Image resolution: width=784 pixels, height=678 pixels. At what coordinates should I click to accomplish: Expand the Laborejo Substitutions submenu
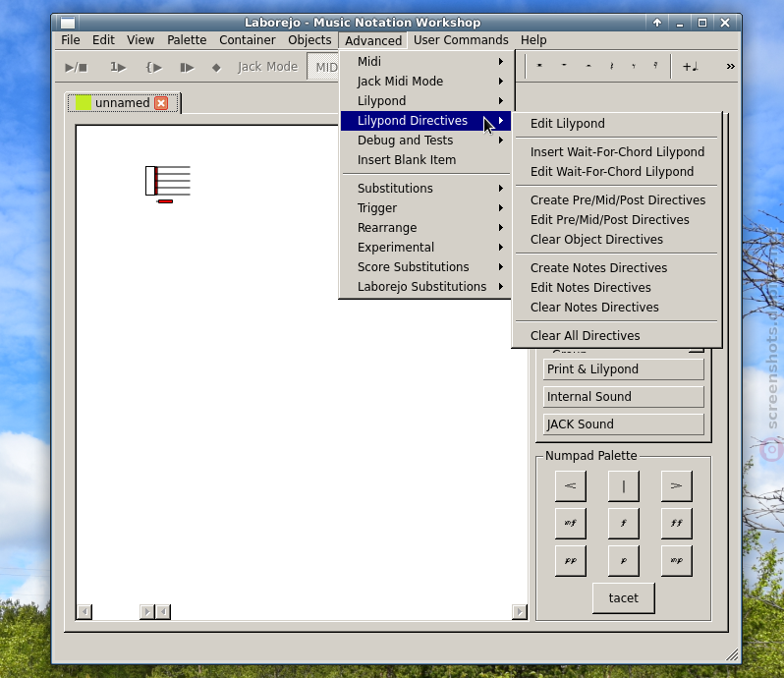[426, 287]
